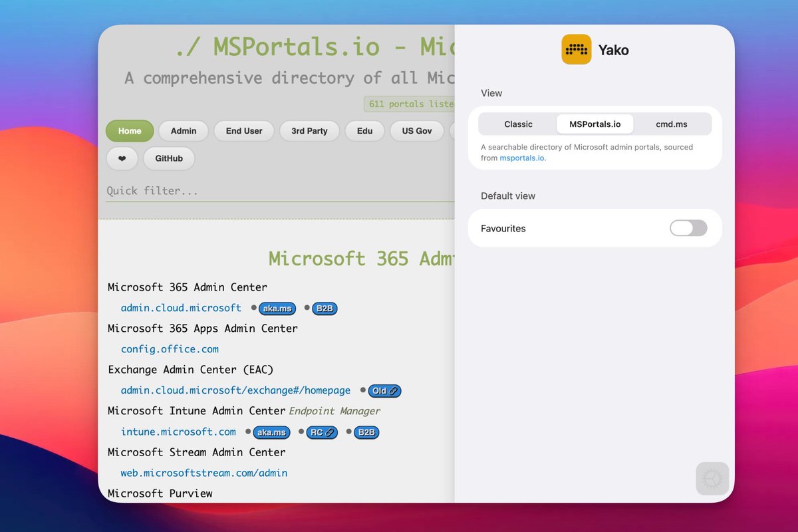Switch view to Classic

518,124
